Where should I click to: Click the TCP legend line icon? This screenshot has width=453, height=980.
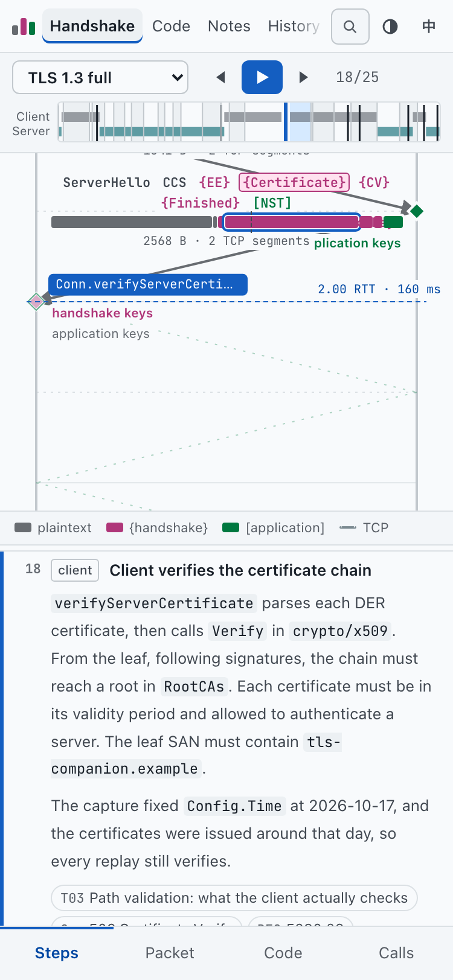point(348,527)
